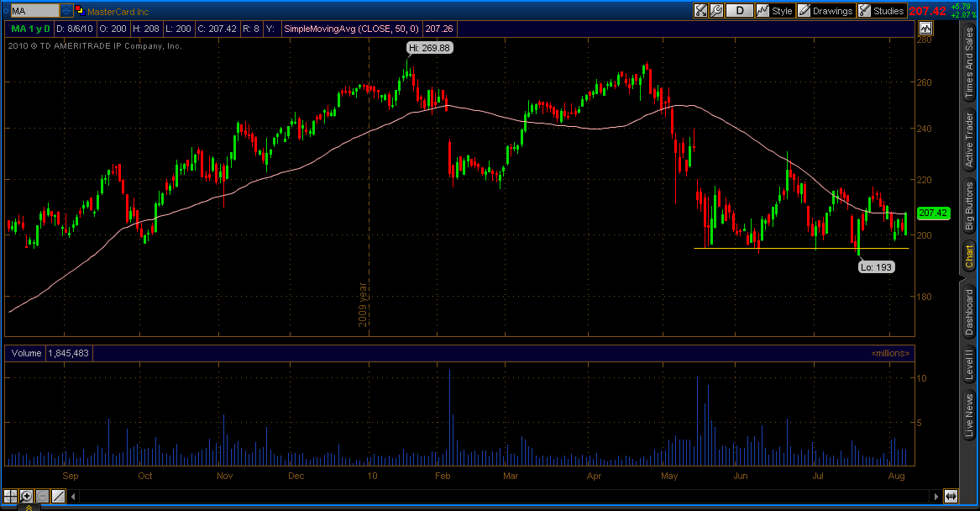Click the Hi: 269.88 price bubble

[x=429, y=48]
